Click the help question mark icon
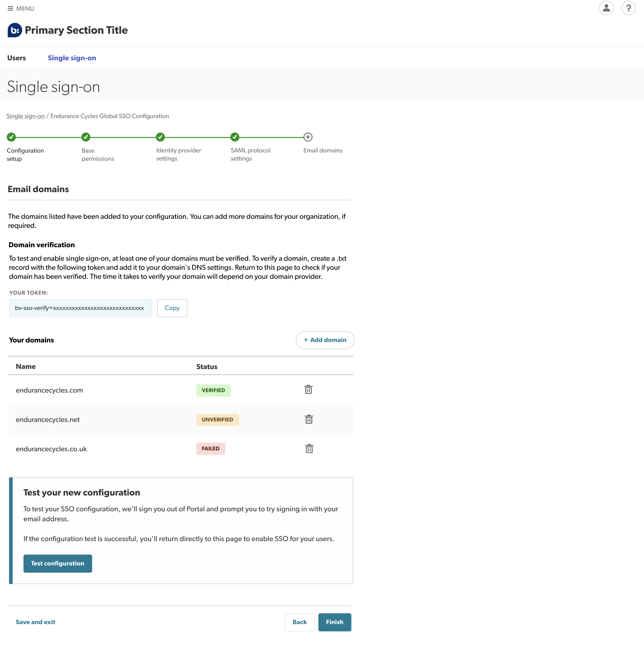The width and height of the screenshot is (644, 648). [628, 8]
